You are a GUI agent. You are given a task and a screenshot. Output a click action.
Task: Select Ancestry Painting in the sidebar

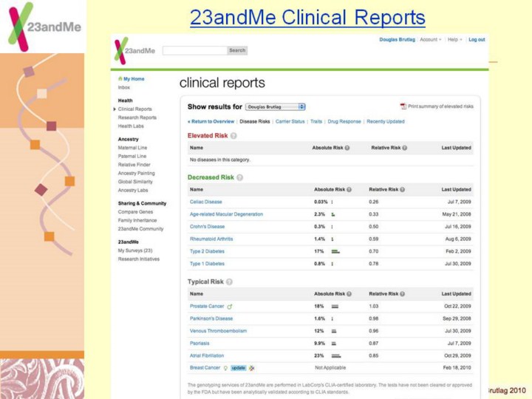point(136,173)
